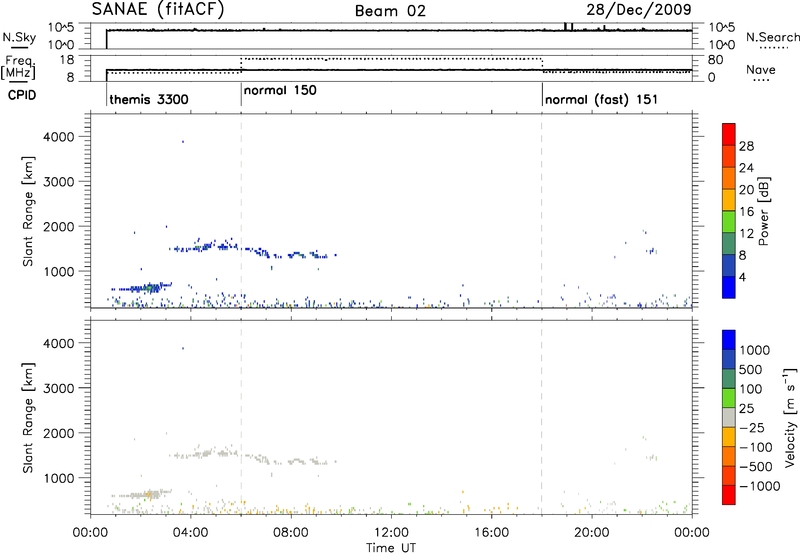Click the N.Search legend label
Screen dimensions: 800x554
(x=772, y=37)
